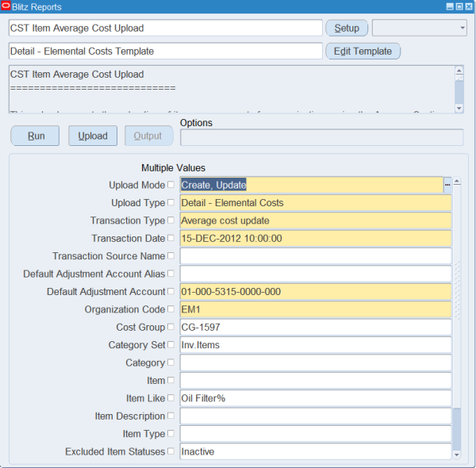476x468 pixels.
Task: Tick the Transaction Type multiple values checkbox
Action: pyautogui.click(x=171, y=220)
